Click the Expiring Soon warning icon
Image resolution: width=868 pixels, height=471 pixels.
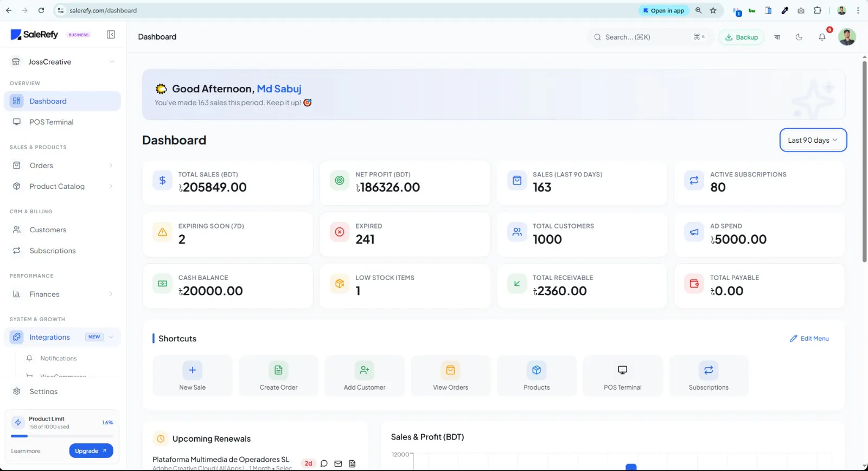(x=162, y=232)
